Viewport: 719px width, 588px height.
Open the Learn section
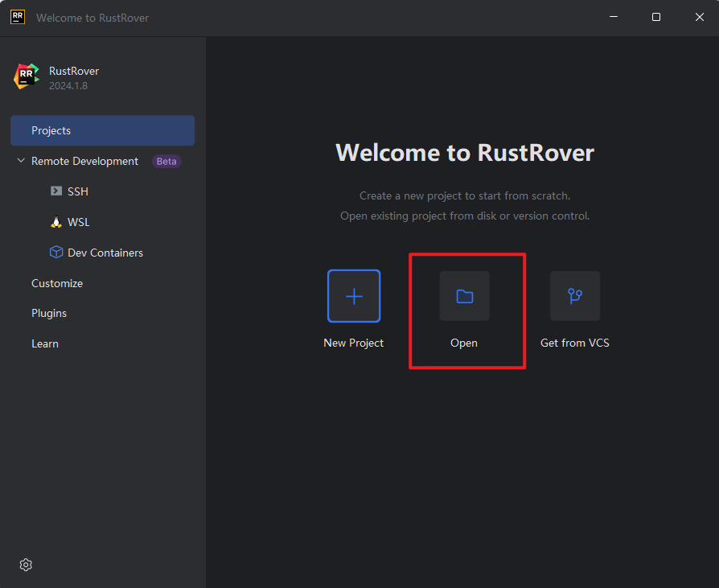tap(45, 343)
